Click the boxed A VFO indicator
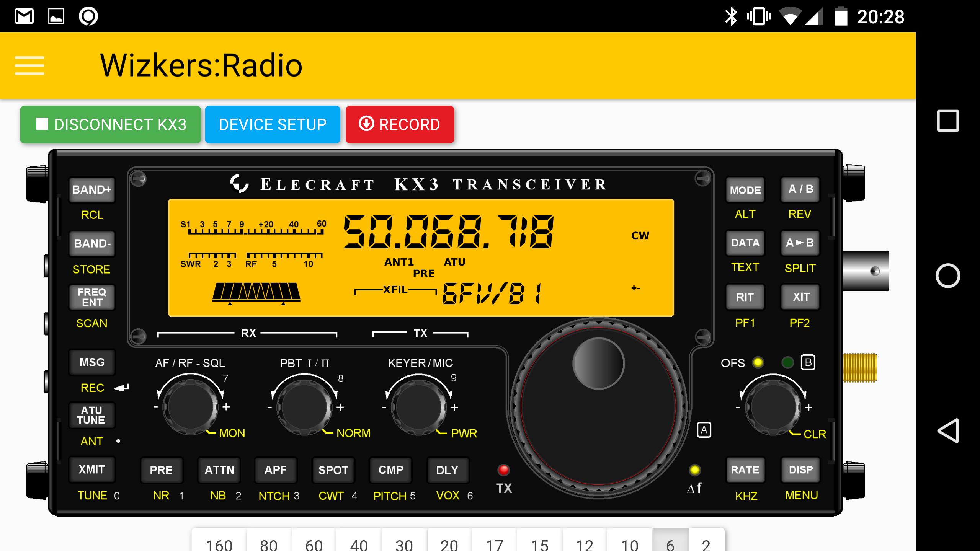 coord(704,430)
